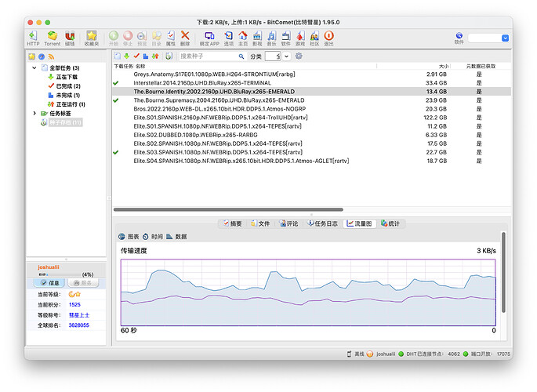Screen dimensions: 537x392
Task: Click the 服务 button in user panel
Action: (x=83, y=283)
